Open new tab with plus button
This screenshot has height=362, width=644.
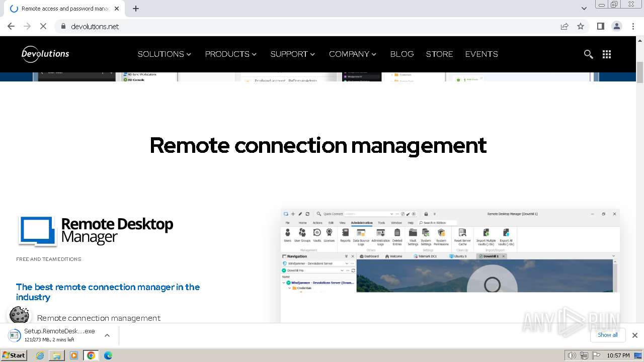point(136,9)
